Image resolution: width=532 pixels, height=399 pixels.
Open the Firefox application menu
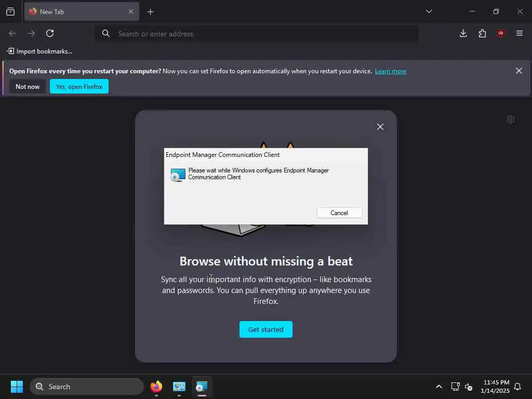(x=520, y=33)
